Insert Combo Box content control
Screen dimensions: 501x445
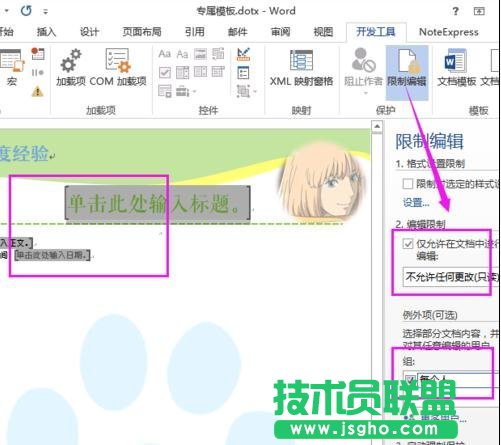point(182,72)
